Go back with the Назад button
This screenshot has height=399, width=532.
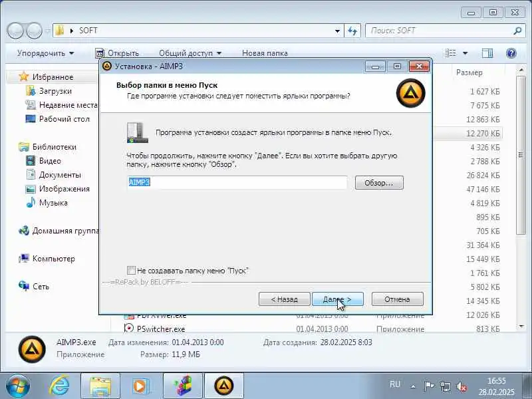click(285, 299)
